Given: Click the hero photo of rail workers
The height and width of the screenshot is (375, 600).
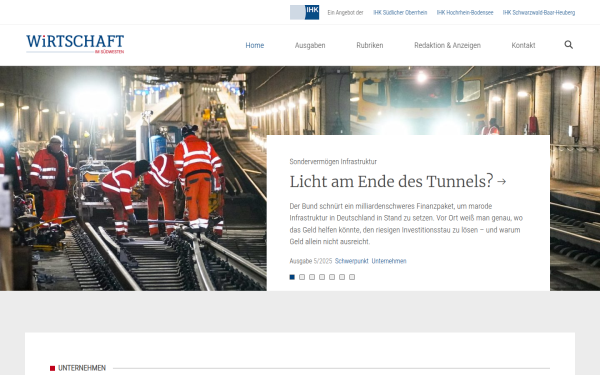Looking at the screenshot, I should click(x=133, y=178).
